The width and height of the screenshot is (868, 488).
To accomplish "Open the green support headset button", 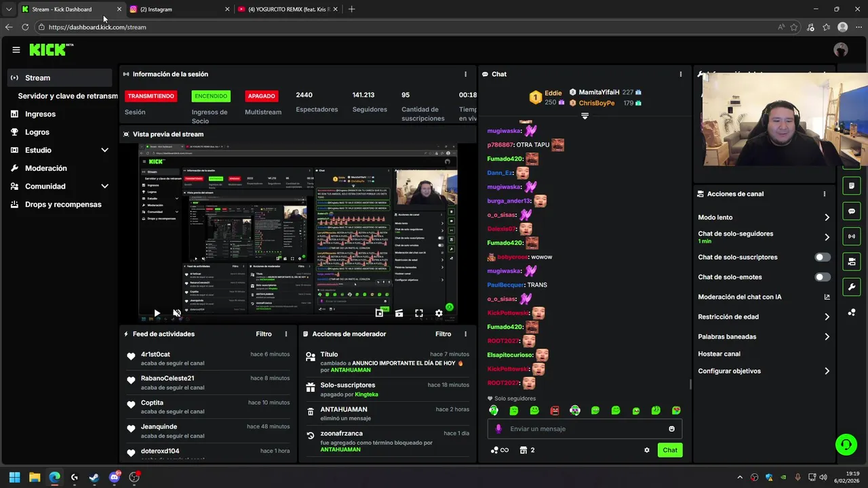I will coord(846,445).
